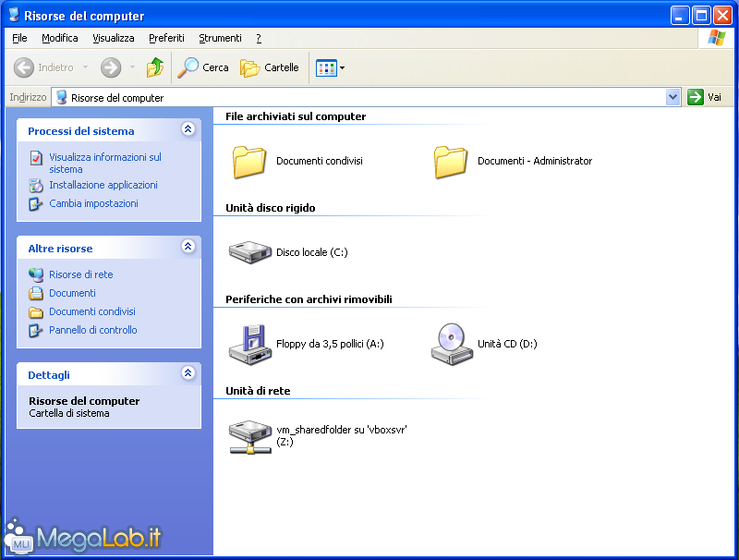739x560 pixels.
Task: Open the view mode dropdown arrow
Action: [342, 67]
